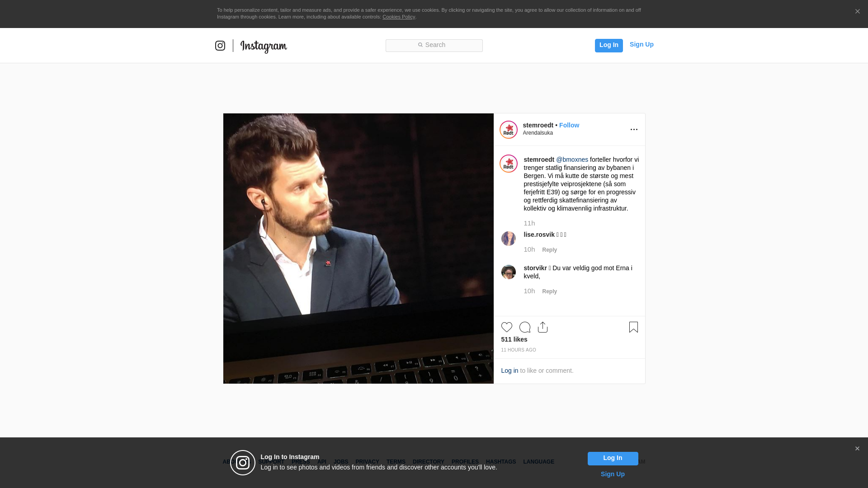Viewport: 868px width, 488px height.
Task: Focus the Search input field
Action: coord(434,45)
